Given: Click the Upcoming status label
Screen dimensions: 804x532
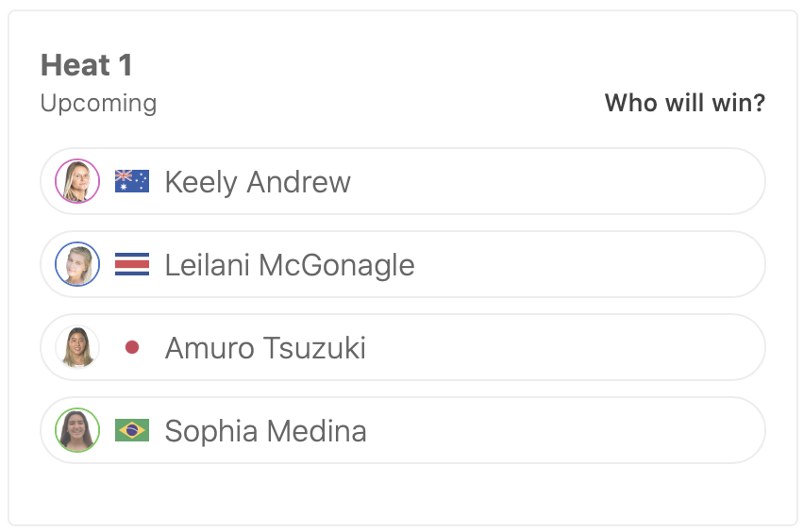Looking at the screenshot, I should pos(98,103).
